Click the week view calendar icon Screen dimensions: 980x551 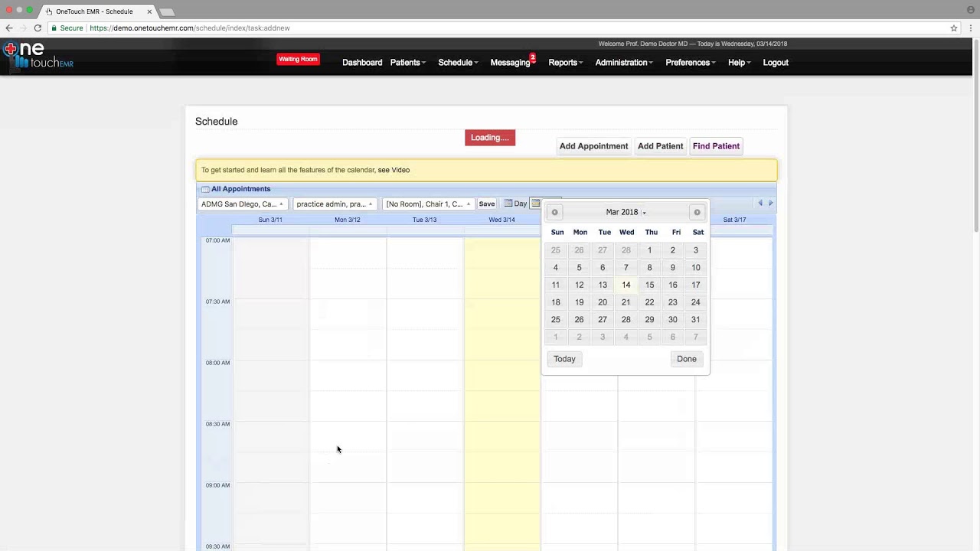pyautogui.click(x=536, y=204)
